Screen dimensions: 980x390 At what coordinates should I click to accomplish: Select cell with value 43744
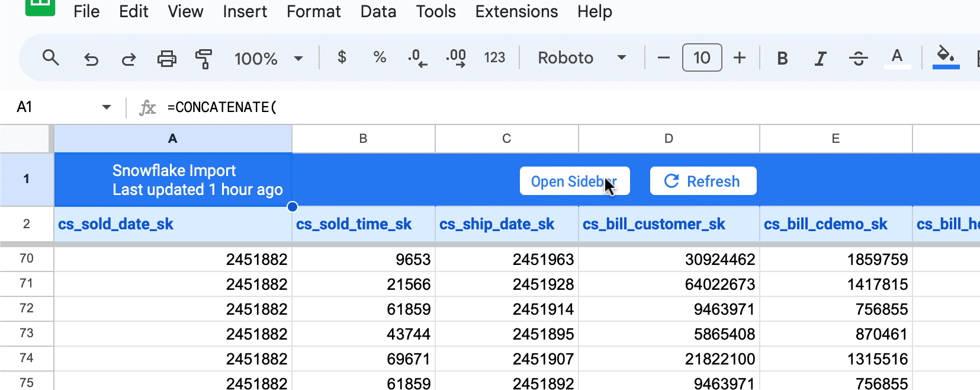point(364,334)
